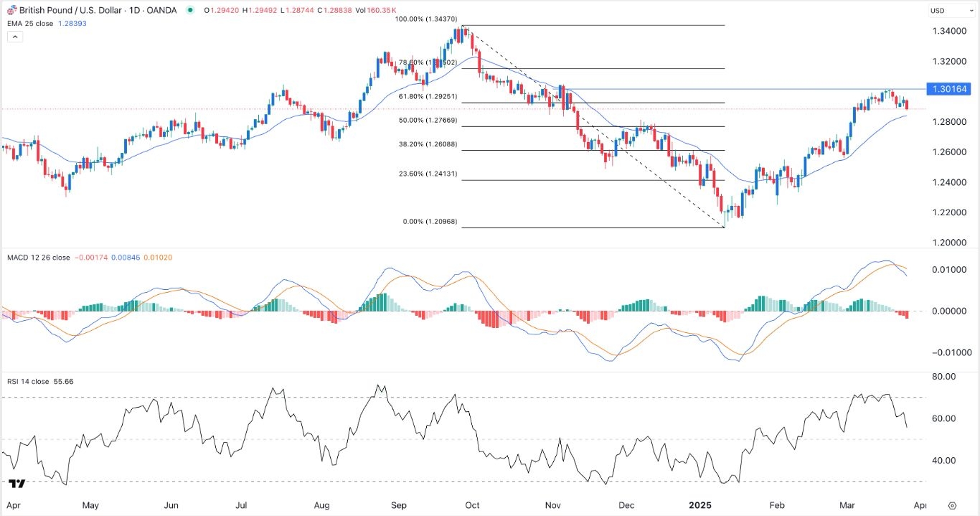This screenshot has width=980, height=516.
Task: Click the green market status indicator dot
Action: click(189, 11)
